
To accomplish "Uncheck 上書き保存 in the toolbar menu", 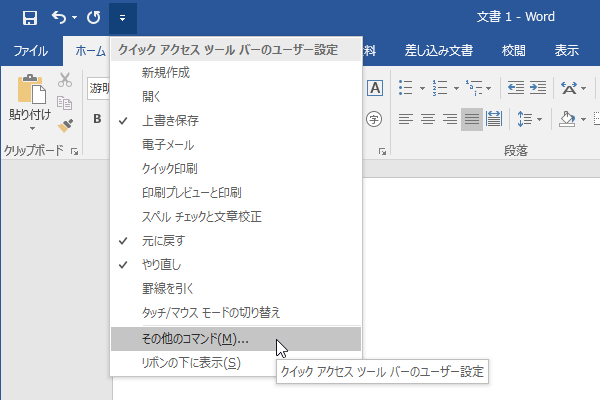I will (236, 121).
